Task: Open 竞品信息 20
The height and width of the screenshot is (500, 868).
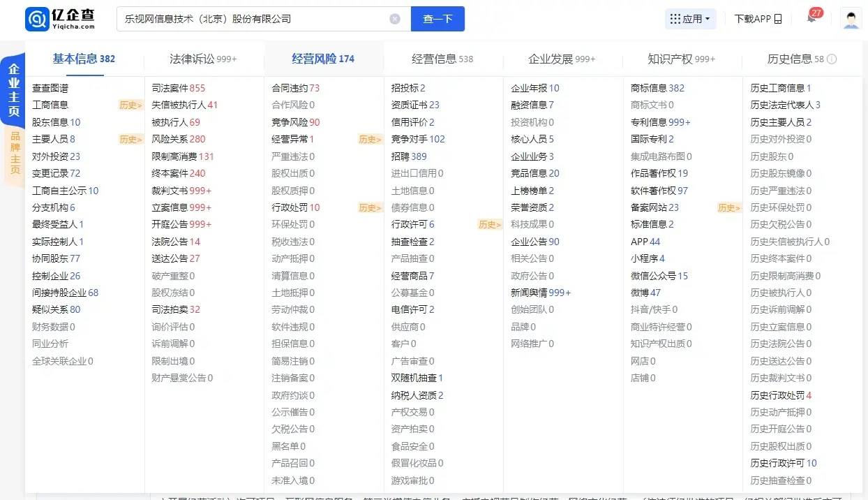Action: coord(535,173)
